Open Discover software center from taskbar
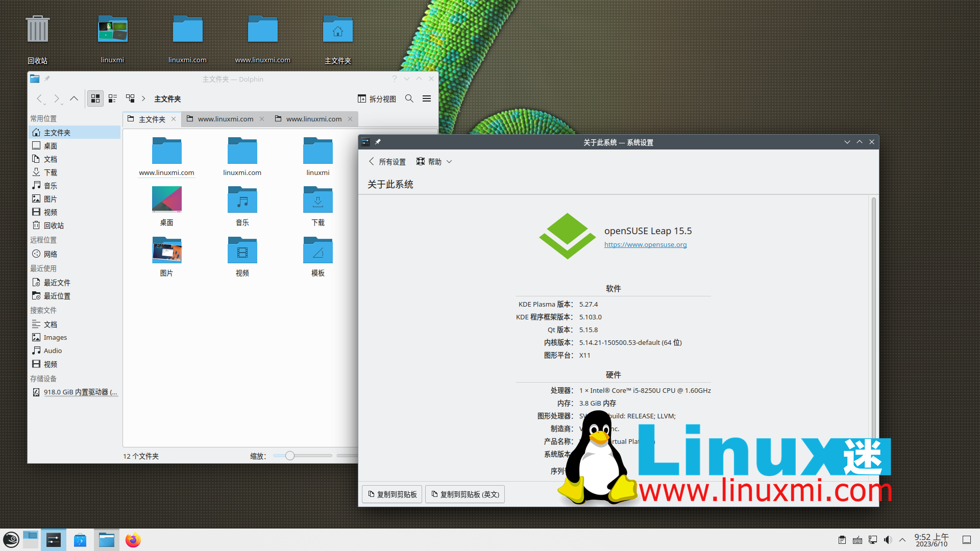This screenshot has height=551, width=980. (80, 540)
